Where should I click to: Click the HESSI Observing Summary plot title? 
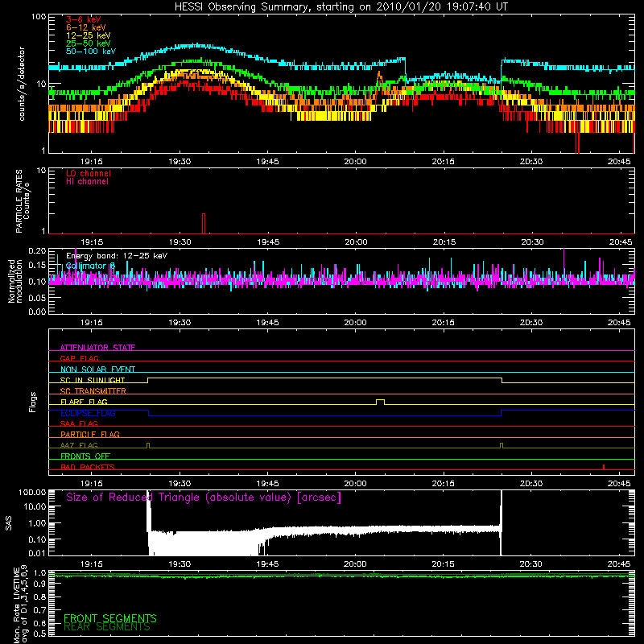pyautogui.click(x=341, y=6)
